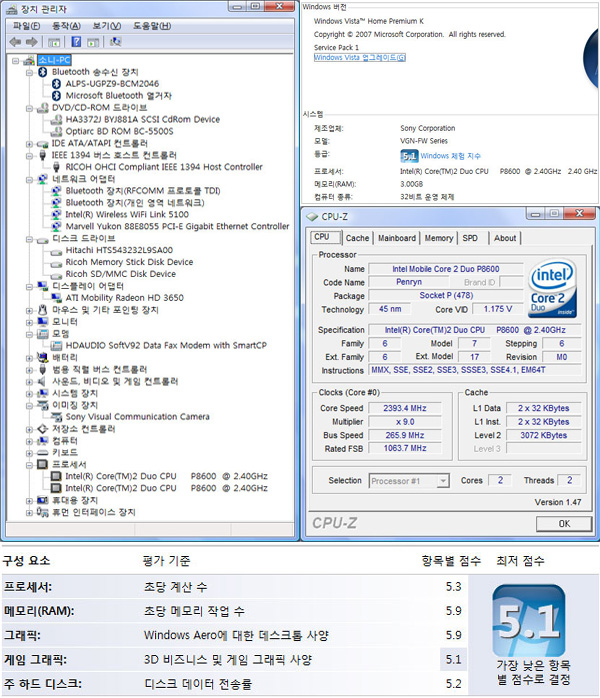Collapse the 디스크 드라이브 node

point(29,239)
